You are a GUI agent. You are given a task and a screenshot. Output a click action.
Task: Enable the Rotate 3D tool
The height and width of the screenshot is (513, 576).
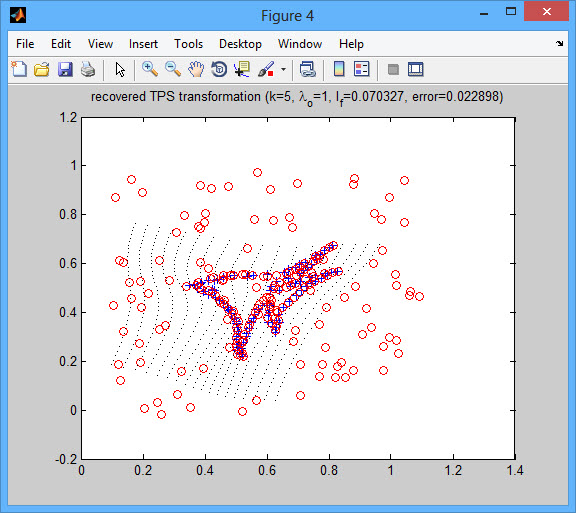tap(219, 69)
